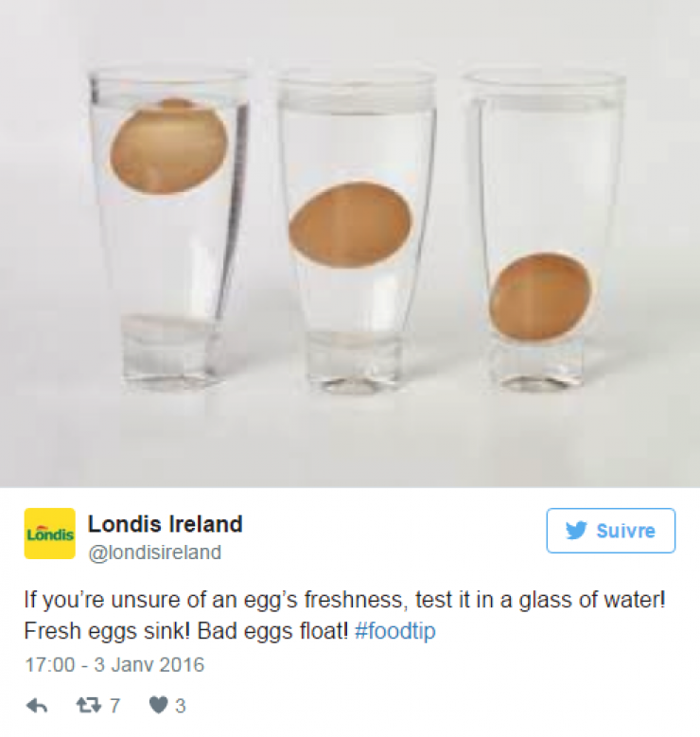Image resolution: width=700 pixels, height=737 pixels.
Task: Open the #foodtip hashtag link
Action: click(x=395, y=632)
